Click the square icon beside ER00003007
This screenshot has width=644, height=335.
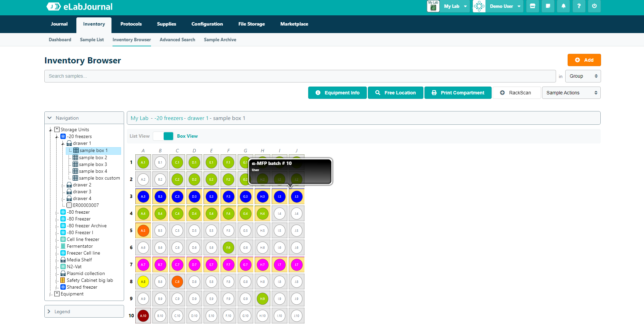(69, 205)
